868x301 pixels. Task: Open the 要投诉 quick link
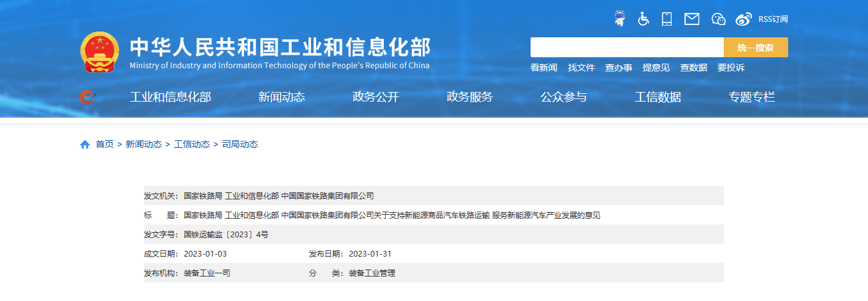(731, 68)
